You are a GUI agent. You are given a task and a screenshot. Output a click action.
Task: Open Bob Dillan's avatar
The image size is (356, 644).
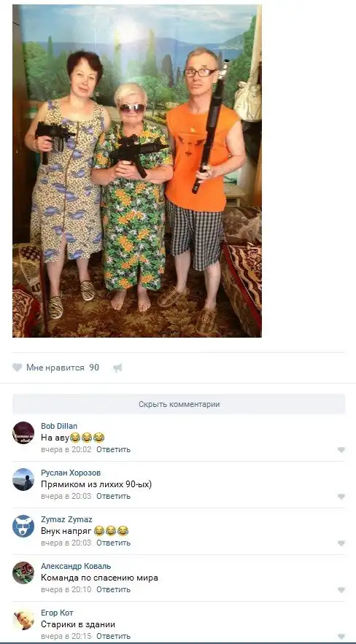[23, 432]
